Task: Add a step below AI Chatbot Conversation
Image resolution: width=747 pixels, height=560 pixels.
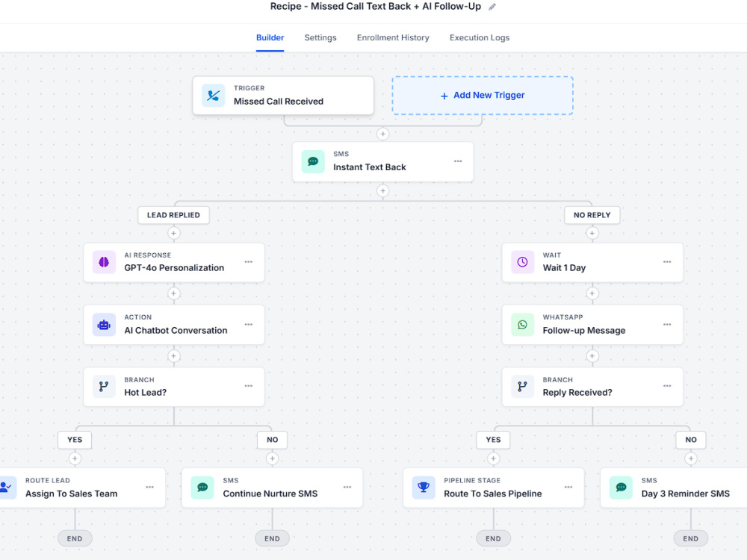Action: [173, 356]
